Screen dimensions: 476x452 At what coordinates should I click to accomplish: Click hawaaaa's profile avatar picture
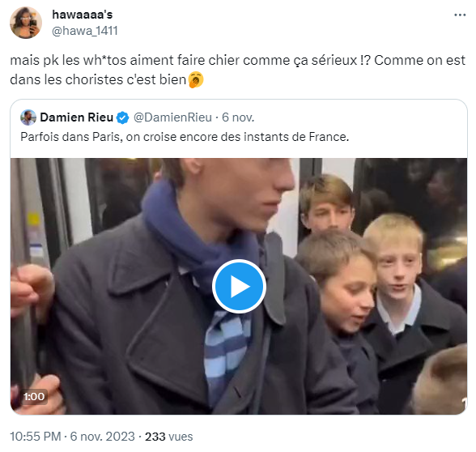pos(26,23)
